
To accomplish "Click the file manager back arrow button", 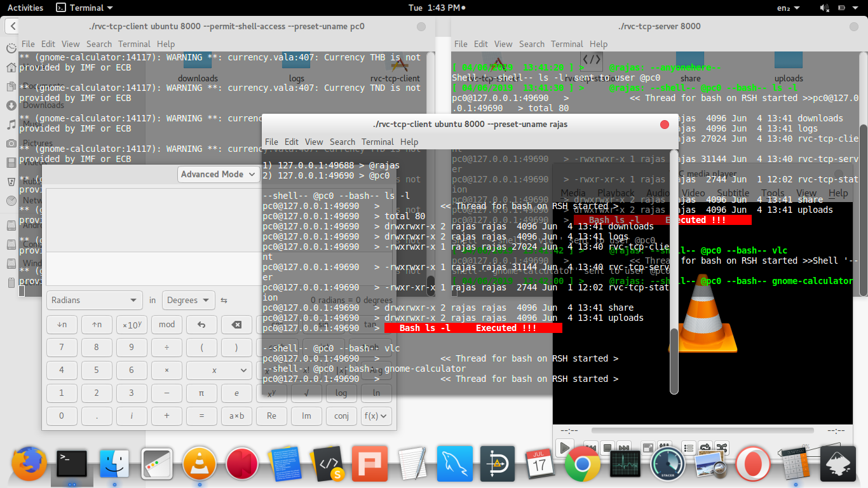I will (12, 27).
